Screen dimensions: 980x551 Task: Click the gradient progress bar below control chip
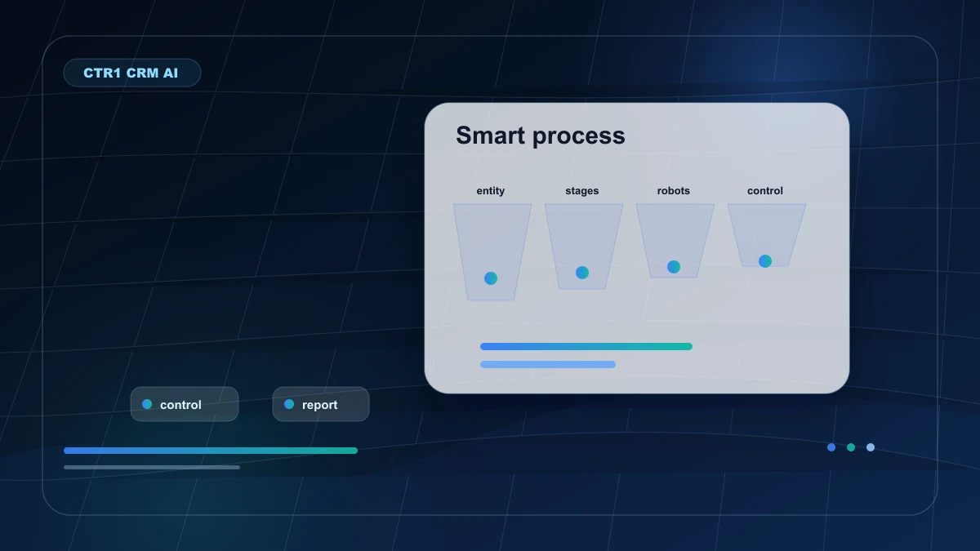tap(211, 451)
